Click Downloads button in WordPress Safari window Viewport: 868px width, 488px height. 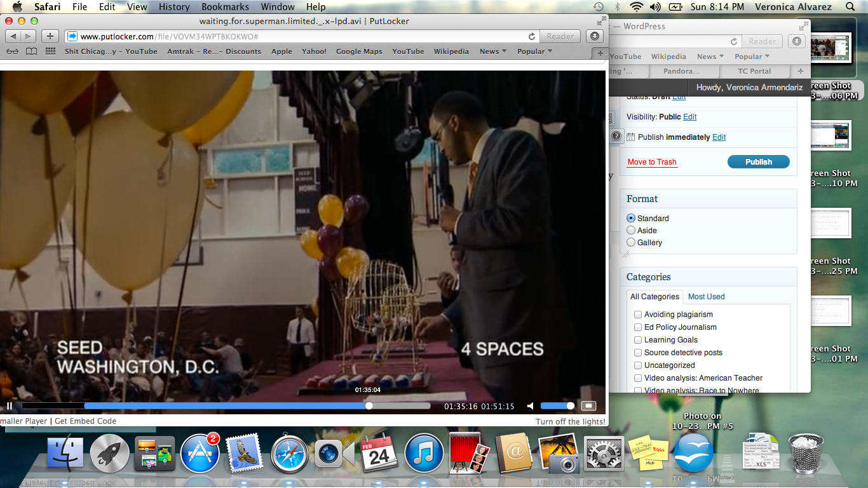[x=796, y=41]
